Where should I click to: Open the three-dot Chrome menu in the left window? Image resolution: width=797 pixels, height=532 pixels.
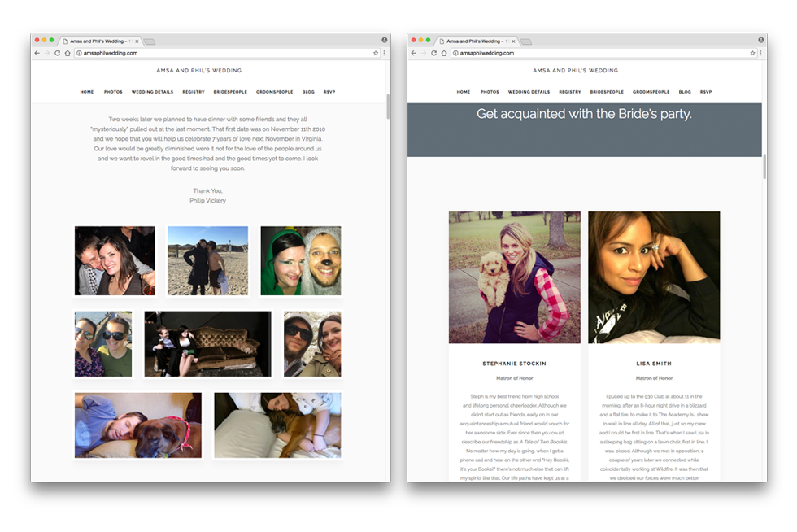(x=384, y=53)
